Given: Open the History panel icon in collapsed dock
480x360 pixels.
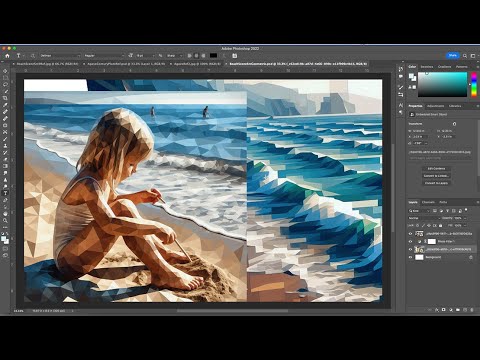Looking at the screenshot, I should (401, 69).
